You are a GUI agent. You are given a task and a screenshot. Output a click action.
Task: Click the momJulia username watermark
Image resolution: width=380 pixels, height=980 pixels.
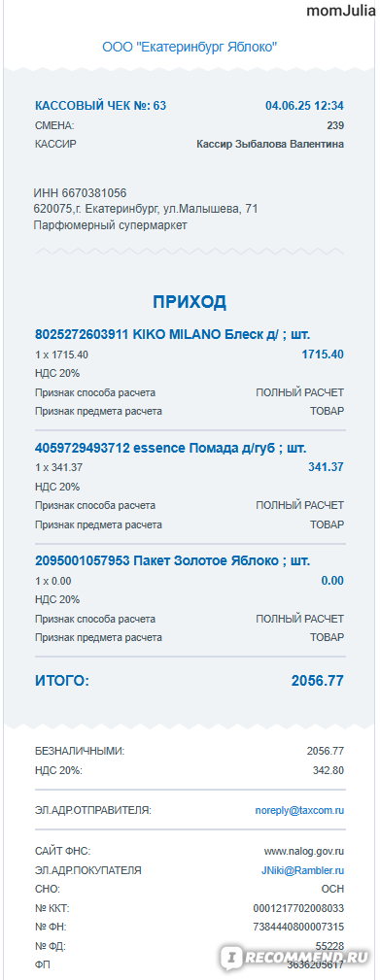[341, 11]
